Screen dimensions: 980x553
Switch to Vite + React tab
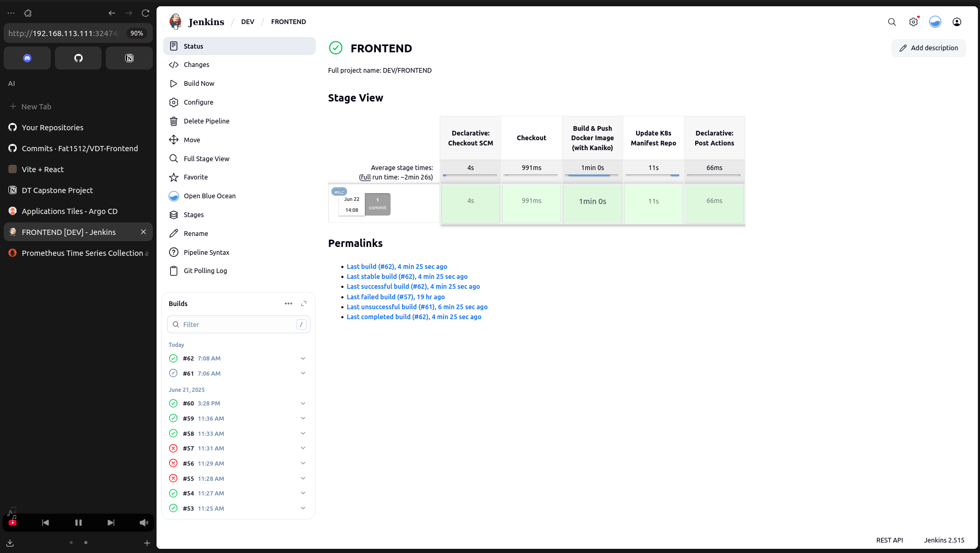pyautogui.click(x=78, y=170)
